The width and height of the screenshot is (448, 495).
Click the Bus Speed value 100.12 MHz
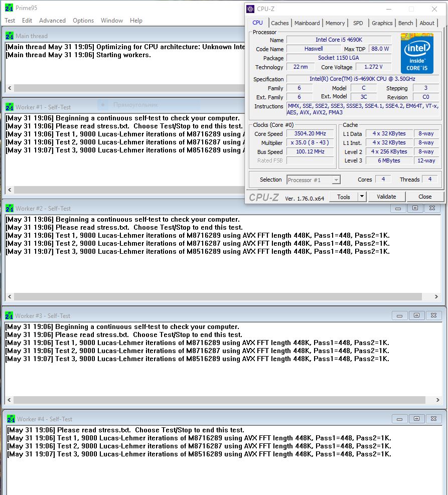[x=310, y=152]
